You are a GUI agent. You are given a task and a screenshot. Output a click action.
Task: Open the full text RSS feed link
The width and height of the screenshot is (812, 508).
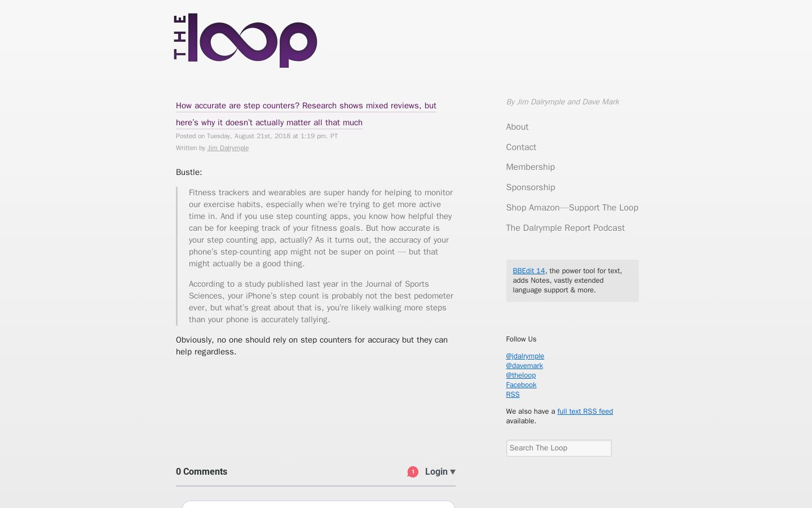click(x=585, y=411)
